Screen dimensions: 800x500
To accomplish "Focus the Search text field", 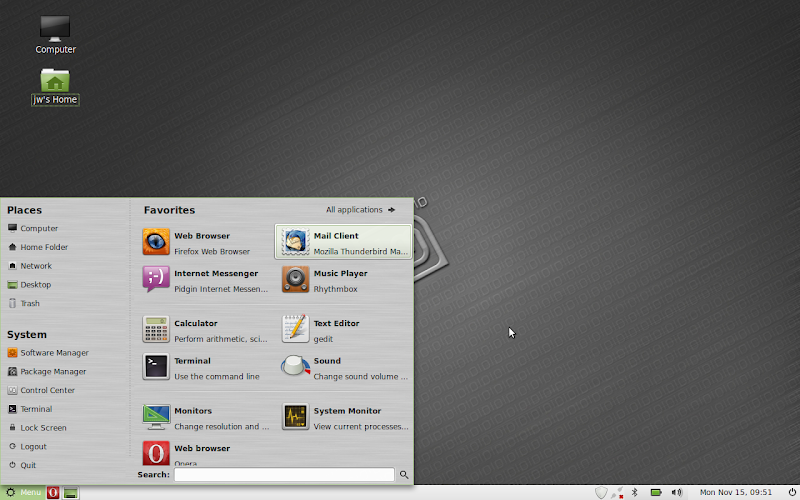I will coord(284,474).
